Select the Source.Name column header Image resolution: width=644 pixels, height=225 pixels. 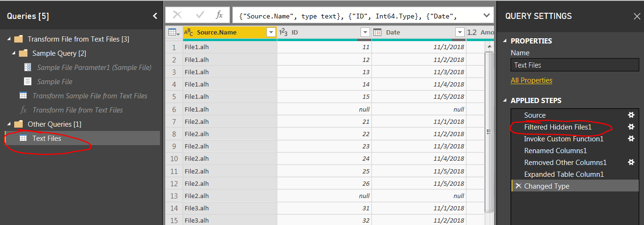[x=229, y=32]
